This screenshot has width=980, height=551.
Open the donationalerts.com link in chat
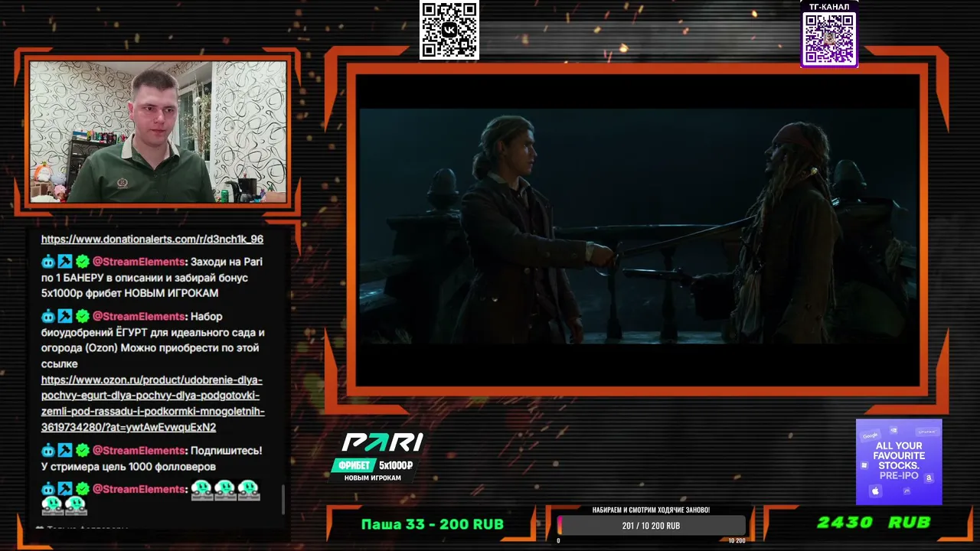coord(152,239)
